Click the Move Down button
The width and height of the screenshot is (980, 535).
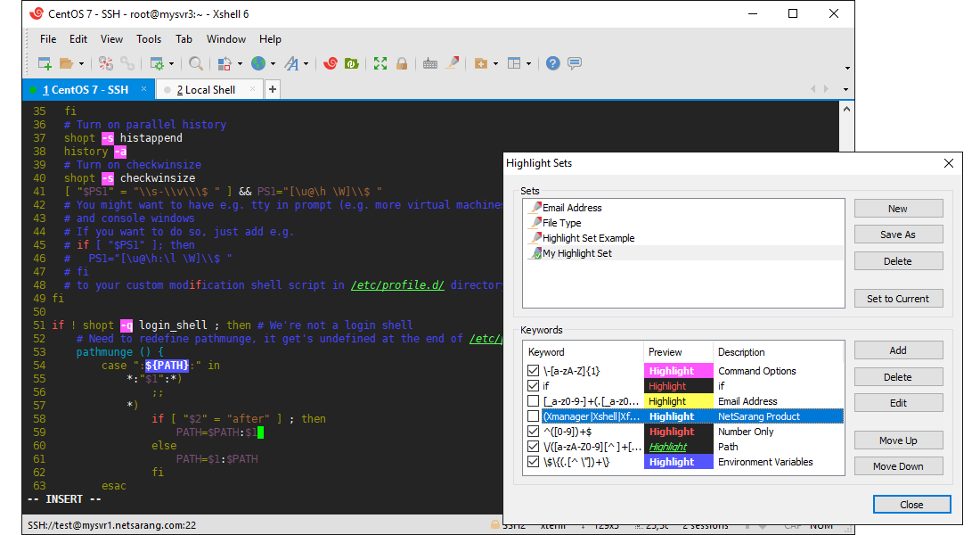coord(898,466)
